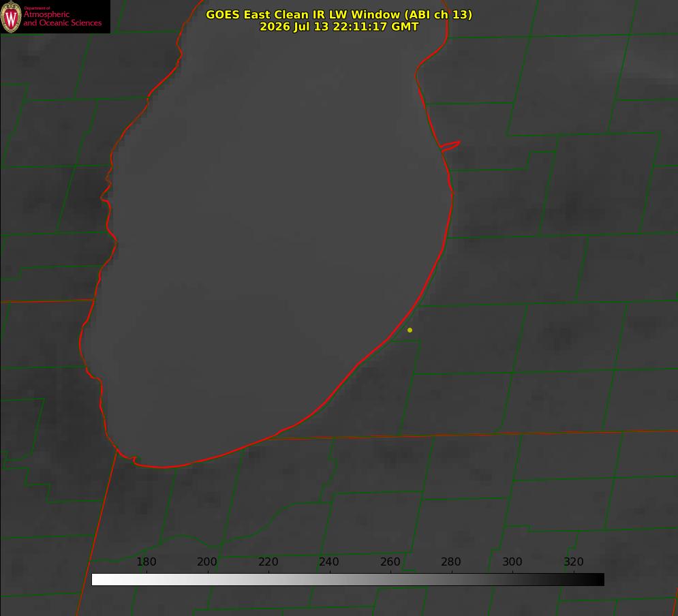Click the date '2026 Jul 13'

click(x=294, y=27)
